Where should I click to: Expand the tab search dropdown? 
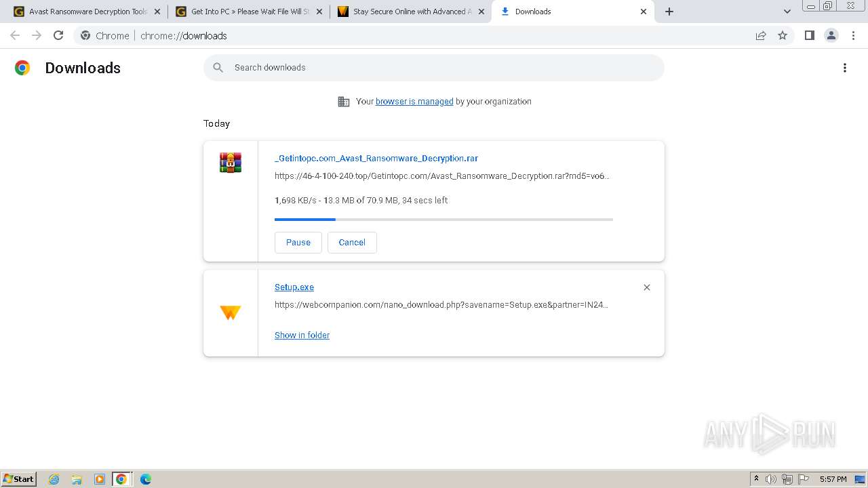click(787, 12)
